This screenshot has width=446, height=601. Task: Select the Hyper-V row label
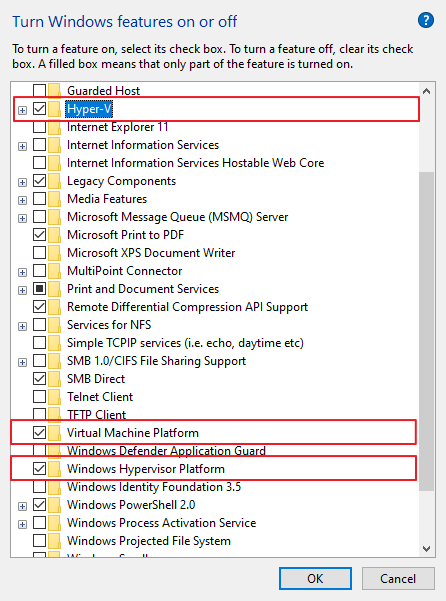[89, 109]
